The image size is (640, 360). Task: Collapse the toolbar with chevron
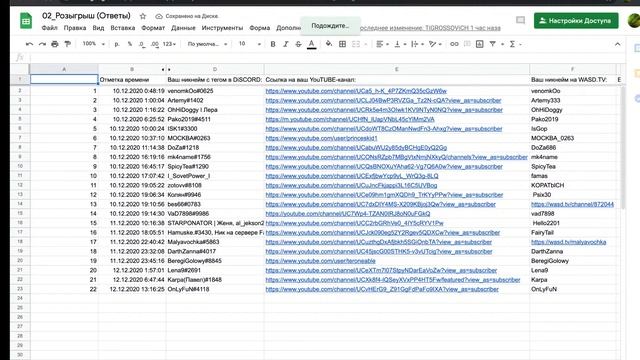618,44
